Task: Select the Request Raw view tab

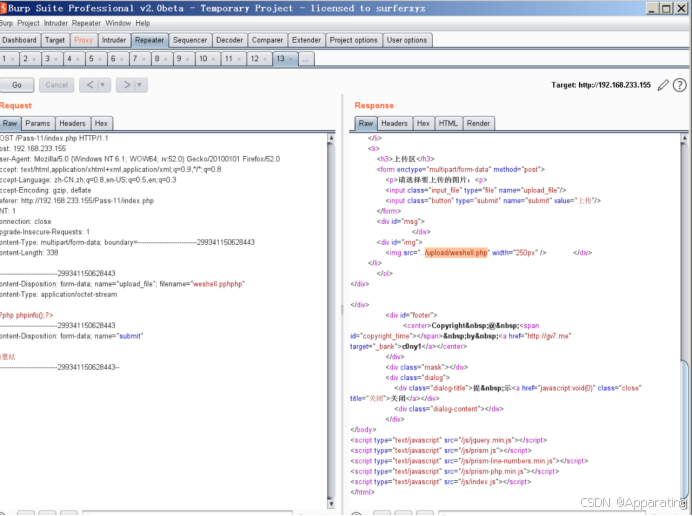Action: pos(10,123)
